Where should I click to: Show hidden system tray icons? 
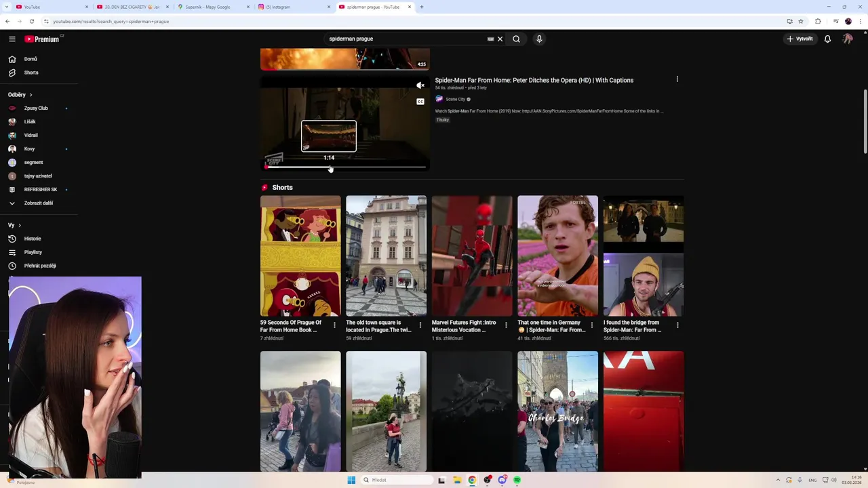[778, 480]
